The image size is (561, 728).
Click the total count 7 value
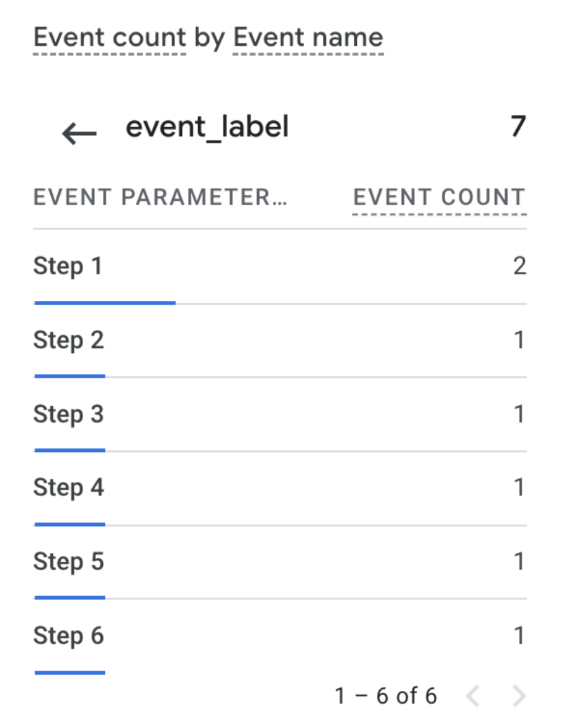(518, 127)
